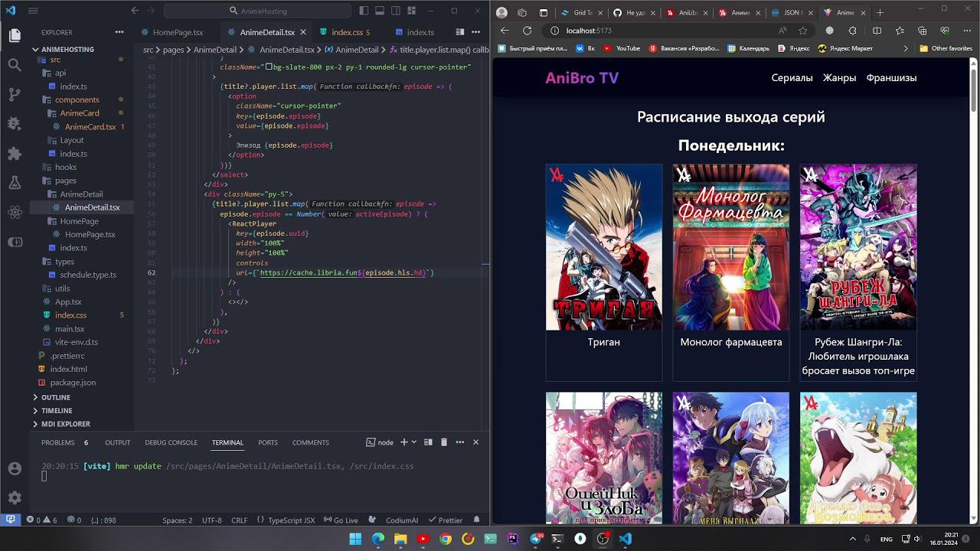The width and height of the screenshot is (980, 551).
Task: Open Explorer Views and More Actions ellipsis
Action: [x=119, y=32]
